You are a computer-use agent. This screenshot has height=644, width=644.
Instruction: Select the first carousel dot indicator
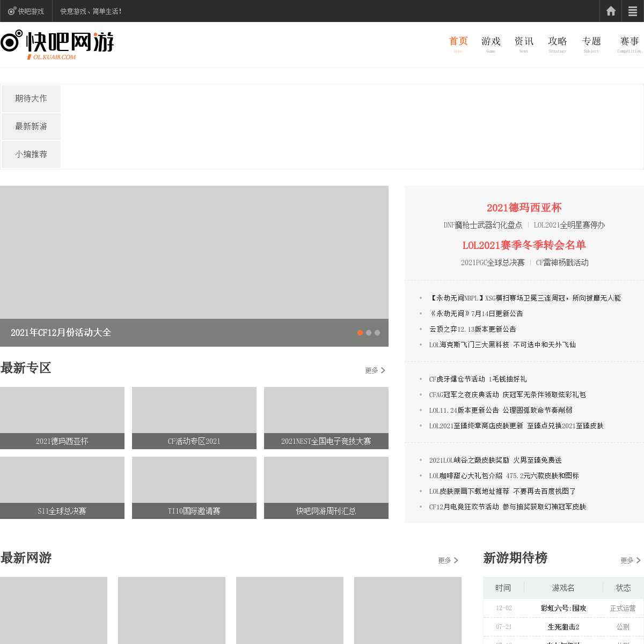coord(360,333)
